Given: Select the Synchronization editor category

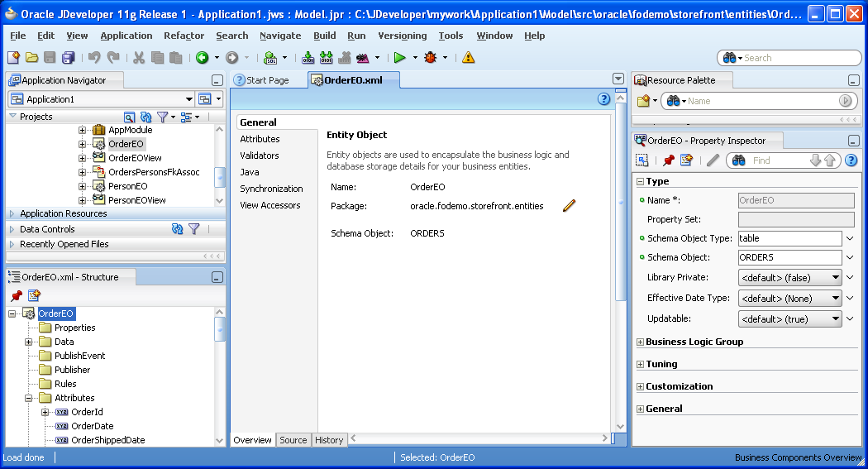Looking at the screenshot, I should 271,189.
